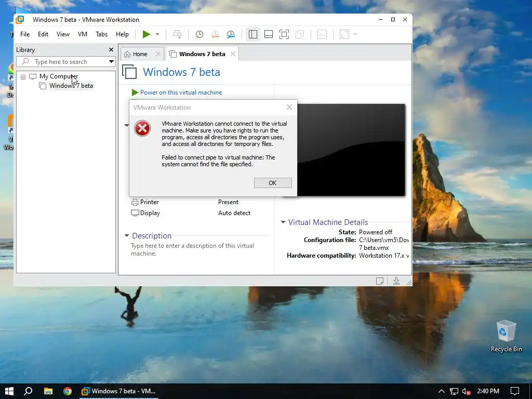
Task: Click the Unity mode toolbar icon
Action: pos(300,34)
